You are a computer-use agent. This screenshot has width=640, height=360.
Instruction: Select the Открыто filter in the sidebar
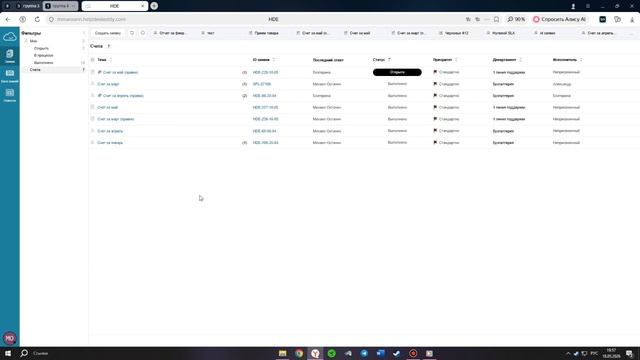41,48
